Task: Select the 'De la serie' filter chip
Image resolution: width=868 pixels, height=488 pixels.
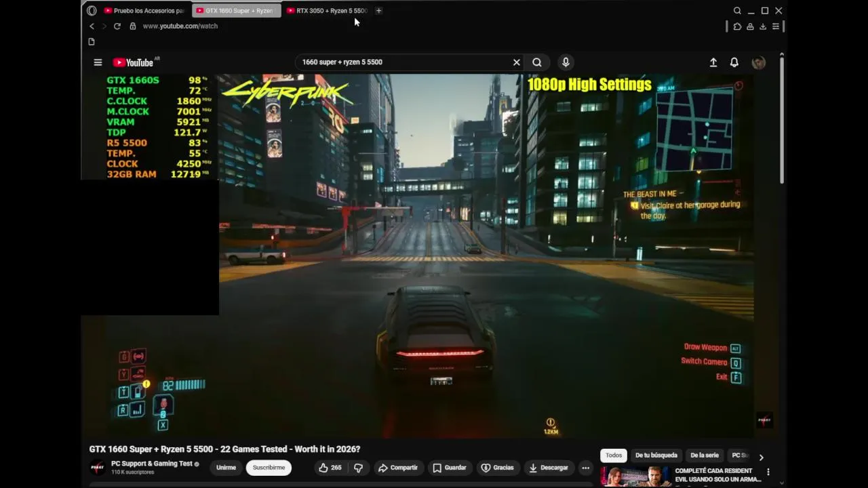Action: point(705,455)
